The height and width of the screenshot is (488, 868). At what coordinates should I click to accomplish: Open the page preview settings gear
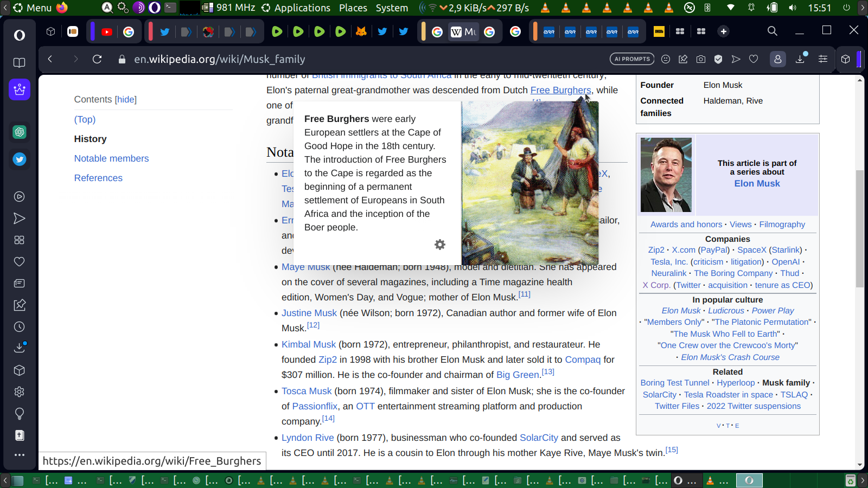(440, 245)
